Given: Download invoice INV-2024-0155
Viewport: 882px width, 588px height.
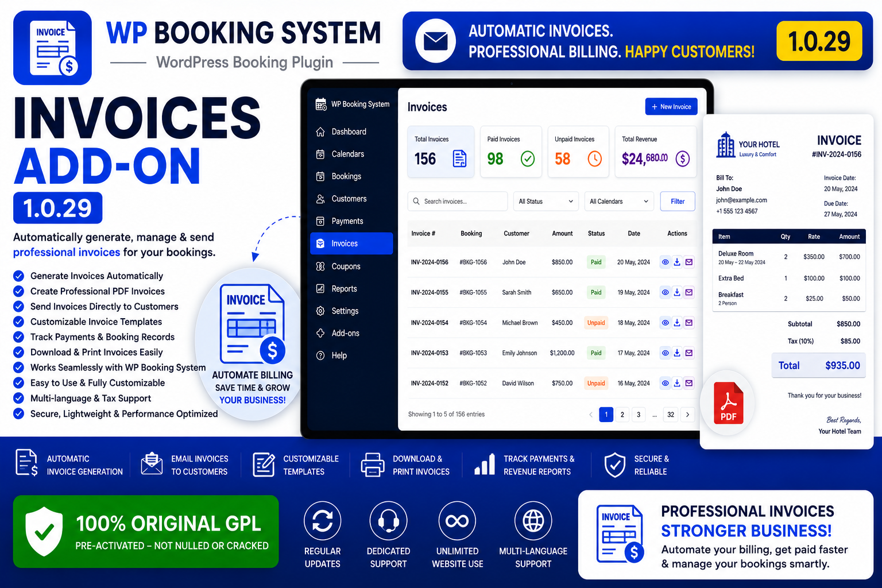Looking at the screenshot, I should tap(677, 292).
